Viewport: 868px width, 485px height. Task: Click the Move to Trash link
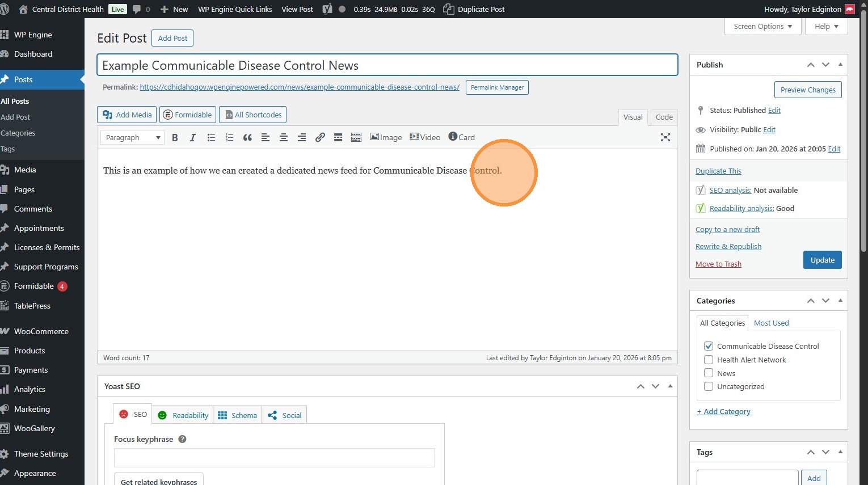[x=718, y=264]
